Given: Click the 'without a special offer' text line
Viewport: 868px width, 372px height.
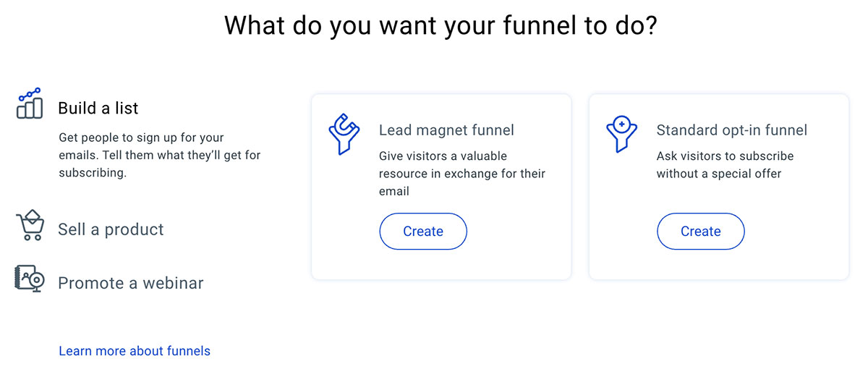Looking at the screenshot, I should coord(719,174).
